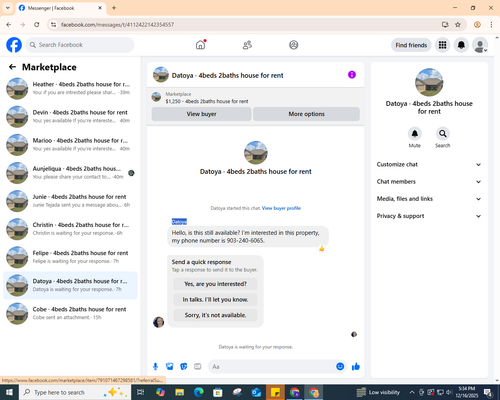Send a thumbs-up like

(x=356, y=367)
